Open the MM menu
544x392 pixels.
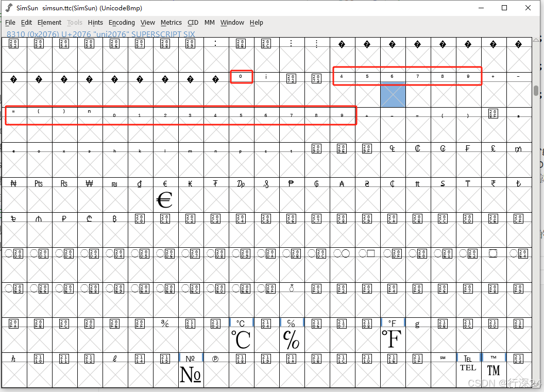tap(210, 23)
